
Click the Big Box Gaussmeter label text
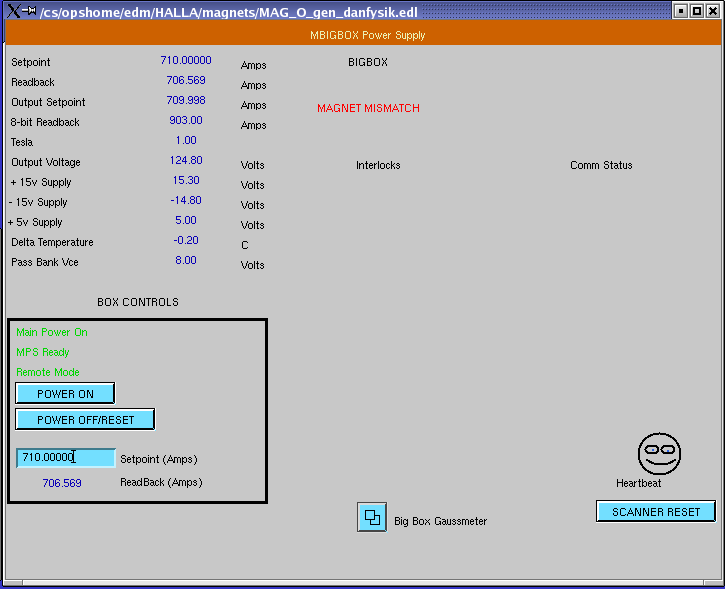[441, 521]
